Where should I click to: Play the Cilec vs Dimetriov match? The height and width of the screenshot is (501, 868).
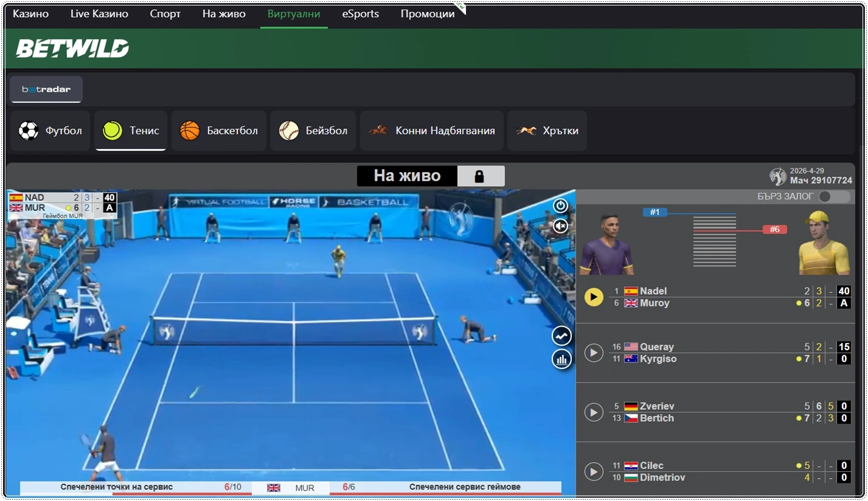[x=594, y=472]
